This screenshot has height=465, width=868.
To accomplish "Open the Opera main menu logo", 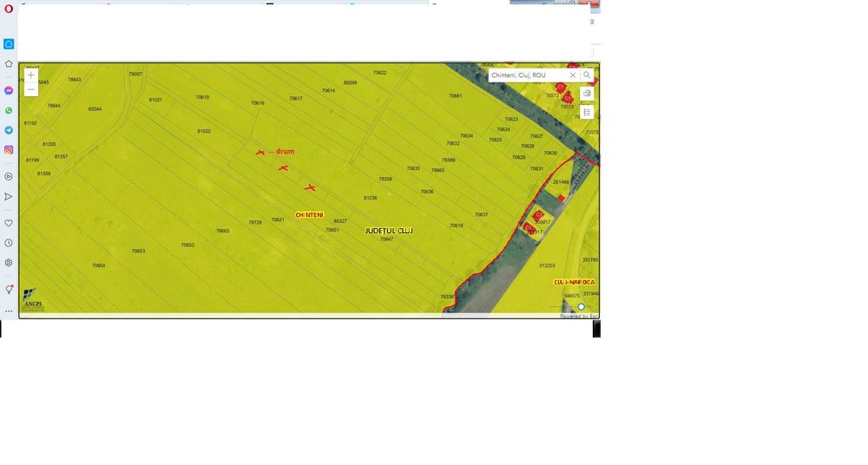I will (x=9, y=9).
